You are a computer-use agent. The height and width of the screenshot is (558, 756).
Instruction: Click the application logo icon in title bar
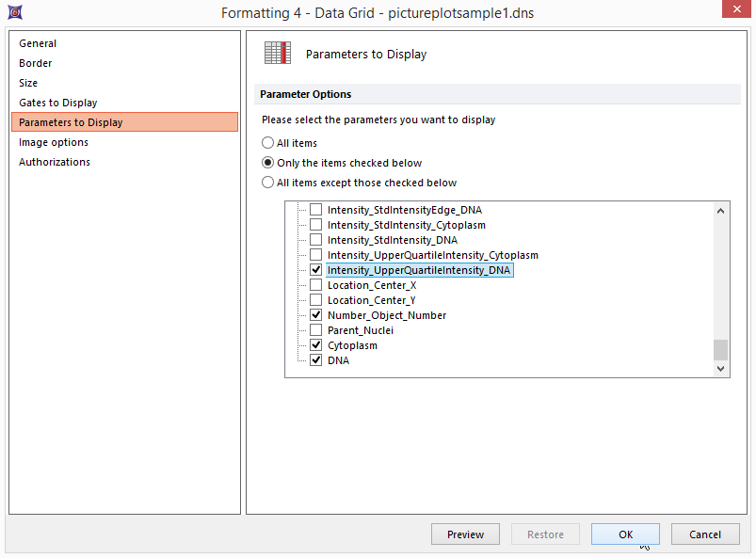[x=14, y=13]
